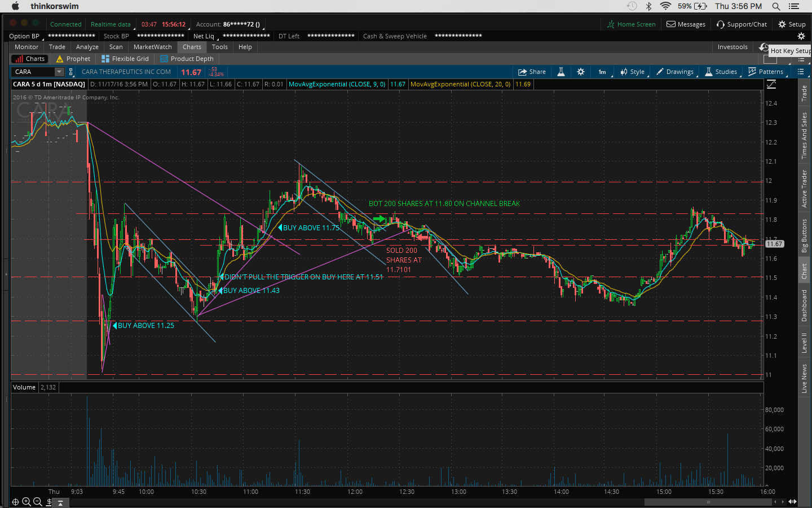Open the thinkorswim app menu
This screenshot has width=812, height=508.
point(55,6)
